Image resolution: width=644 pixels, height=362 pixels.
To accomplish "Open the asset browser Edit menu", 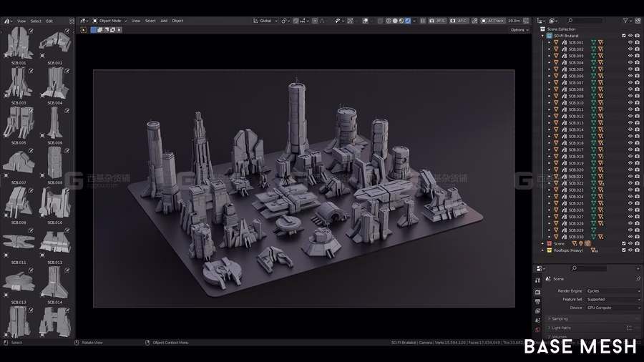I will tap(49, 21).
